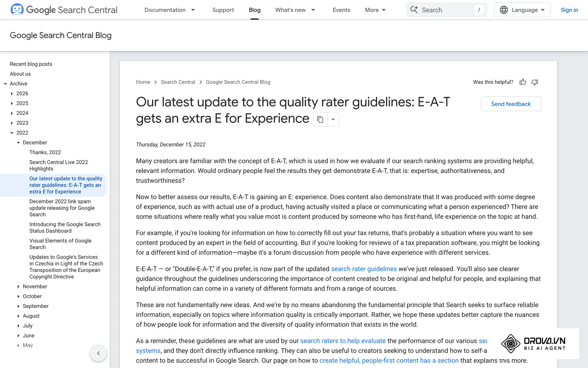Collapse the side navigation panel

tap(98, 353)
